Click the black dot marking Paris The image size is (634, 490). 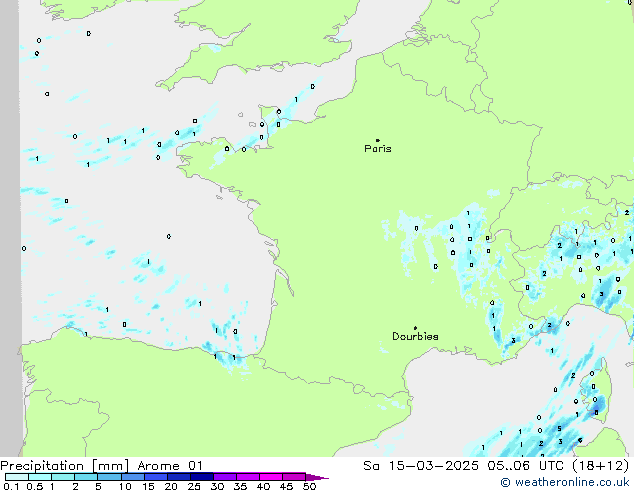click(x=378, y=140)
